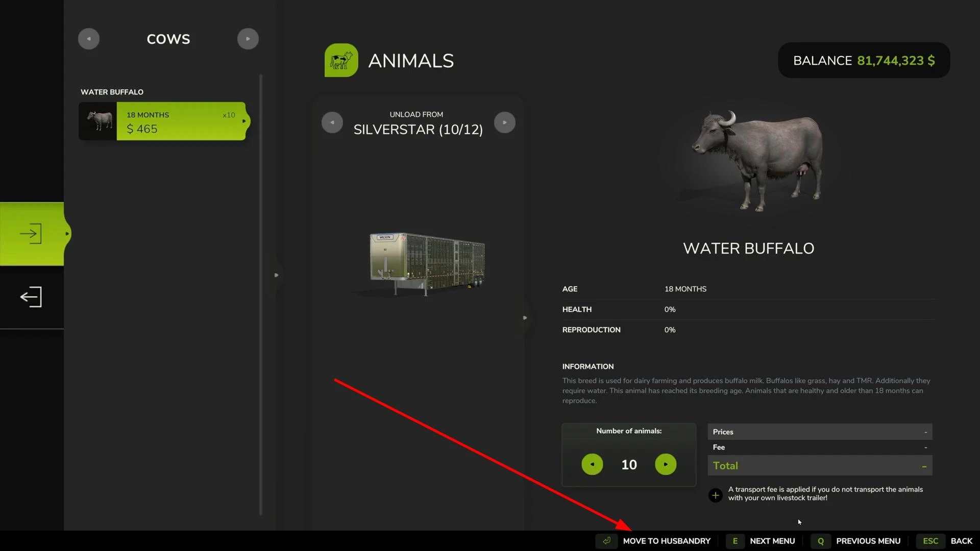Click the Total row
This screenshot has width=980, height=551.
pos(820,465)
